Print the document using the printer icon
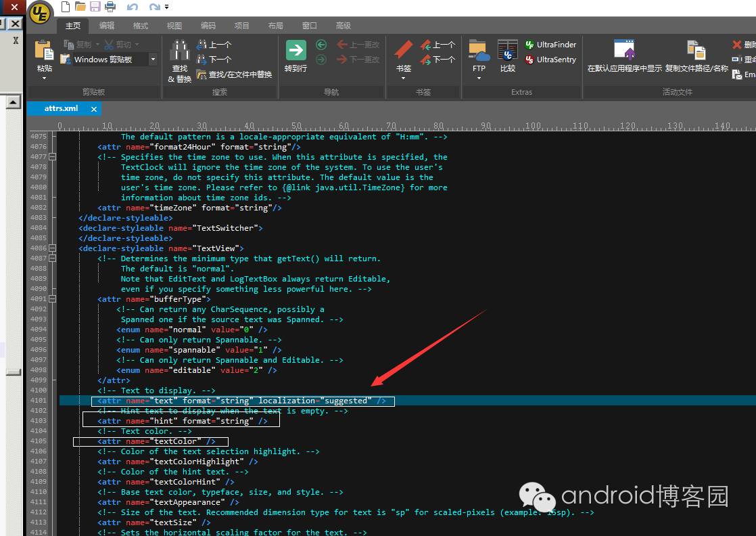Viewport: 756px width, 536px height. pos(110,7)
